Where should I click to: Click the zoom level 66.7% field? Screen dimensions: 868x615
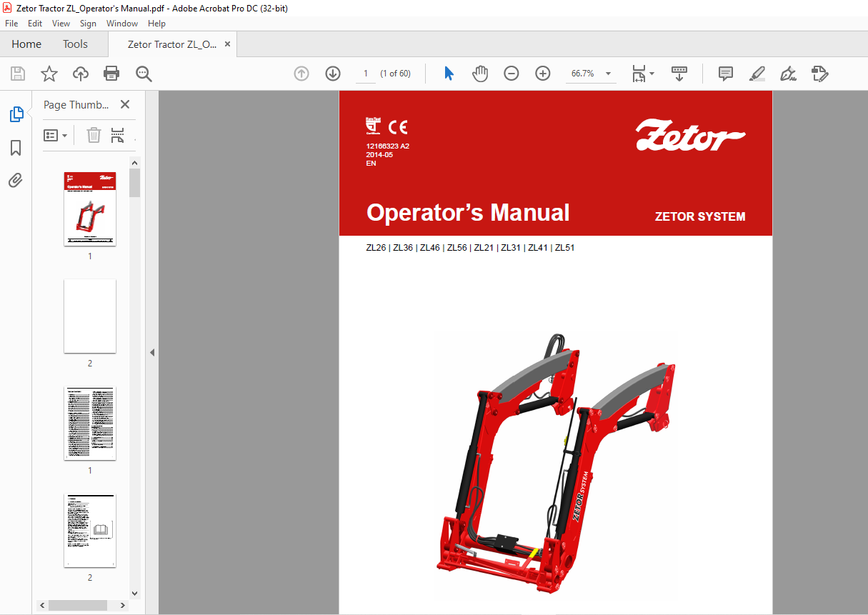click(582, 74)
